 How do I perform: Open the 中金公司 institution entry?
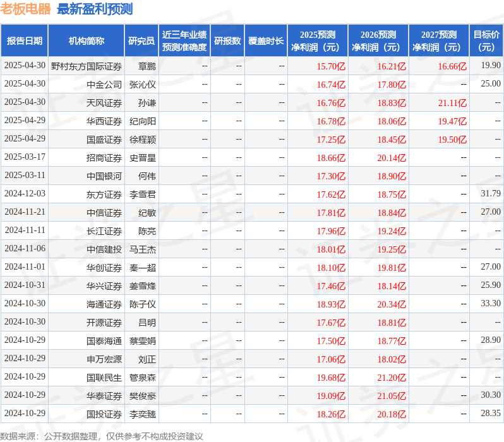(x=104, y=85)
